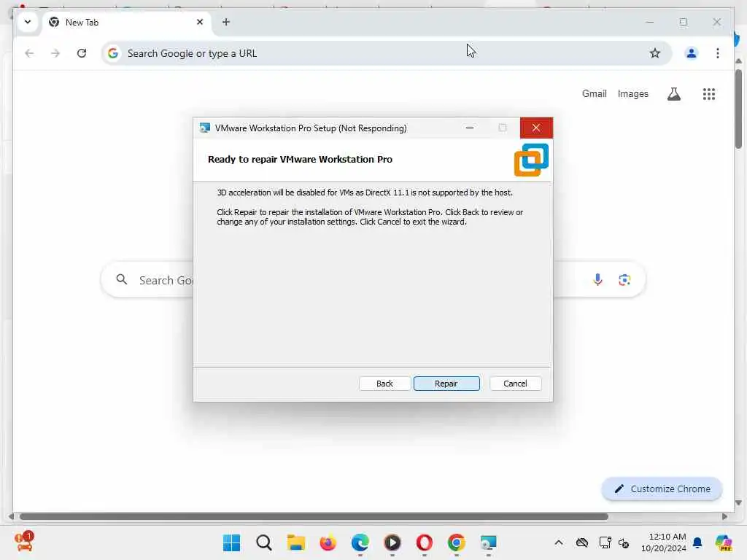
Task: Open the Chrome profile avatar menu
Action: tap(692, 53)
